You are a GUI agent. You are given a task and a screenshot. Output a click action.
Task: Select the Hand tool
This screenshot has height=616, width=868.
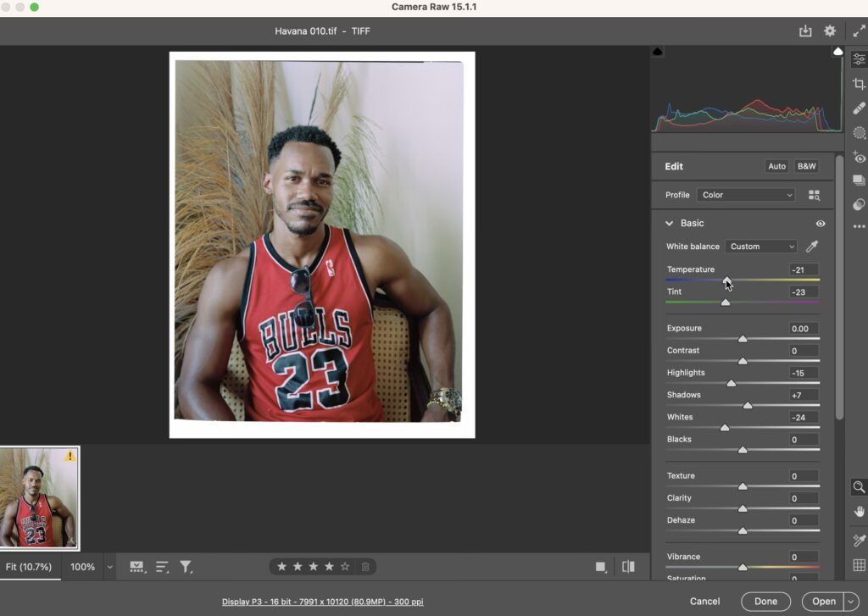[859, 511]
